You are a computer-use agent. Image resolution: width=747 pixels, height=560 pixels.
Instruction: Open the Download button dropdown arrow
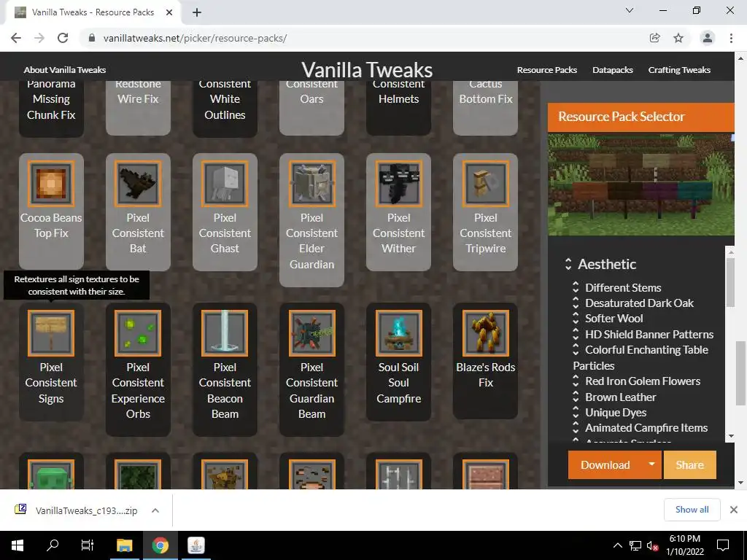point(651,464)
